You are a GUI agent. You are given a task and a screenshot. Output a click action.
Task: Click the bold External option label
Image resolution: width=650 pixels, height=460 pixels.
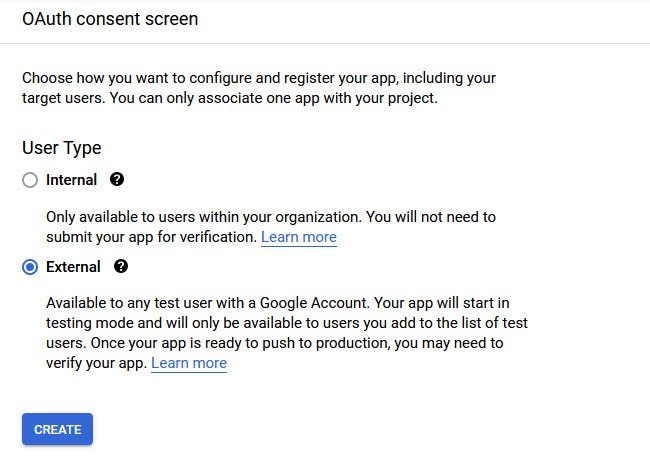point(73,266)
